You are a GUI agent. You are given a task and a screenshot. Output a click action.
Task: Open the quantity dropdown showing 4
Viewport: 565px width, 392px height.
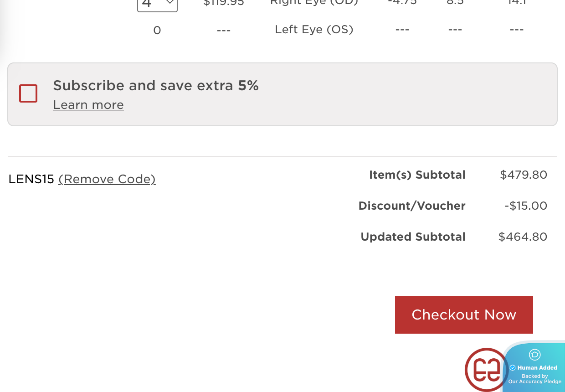coord(157,5)
